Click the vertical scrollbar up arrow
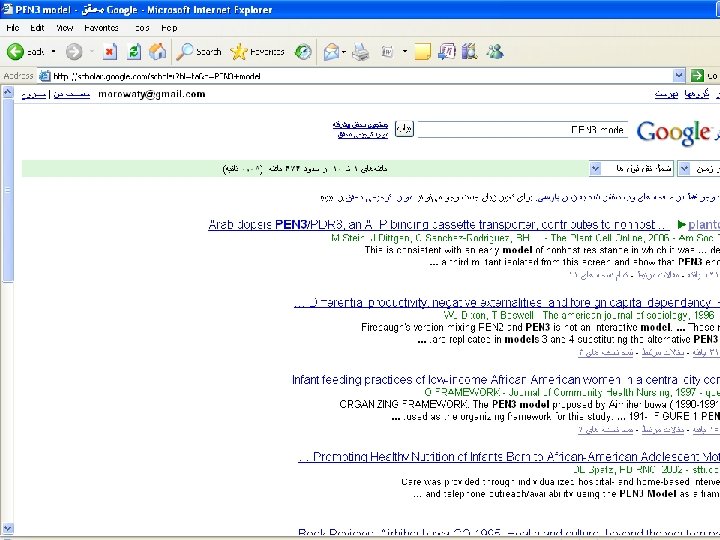Image resolution: width=720 pixels, height=540 pixels. click(x=8, y=92)
